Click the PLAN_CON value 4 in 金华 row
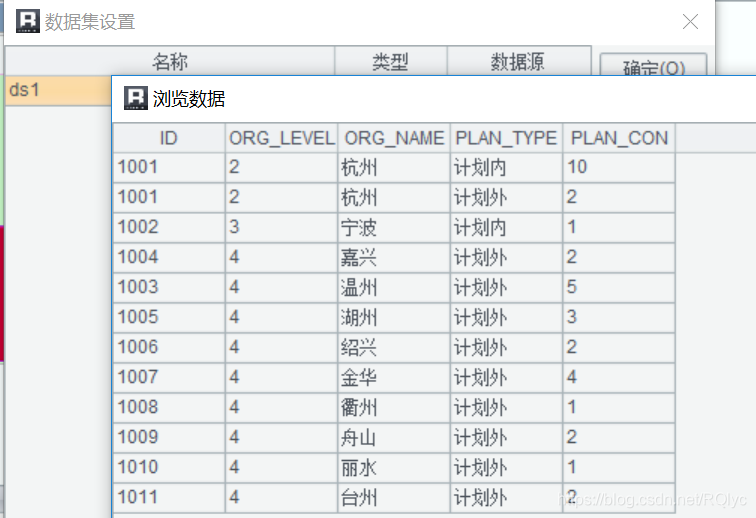This screenshot has width=756, height=518. (619, 377)
